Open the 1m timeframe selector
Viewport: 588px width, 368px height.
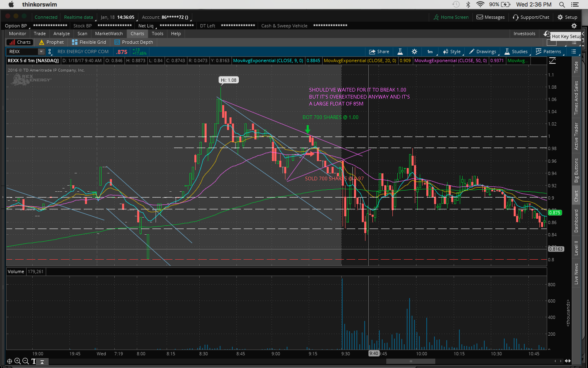[x=430, y=52]
